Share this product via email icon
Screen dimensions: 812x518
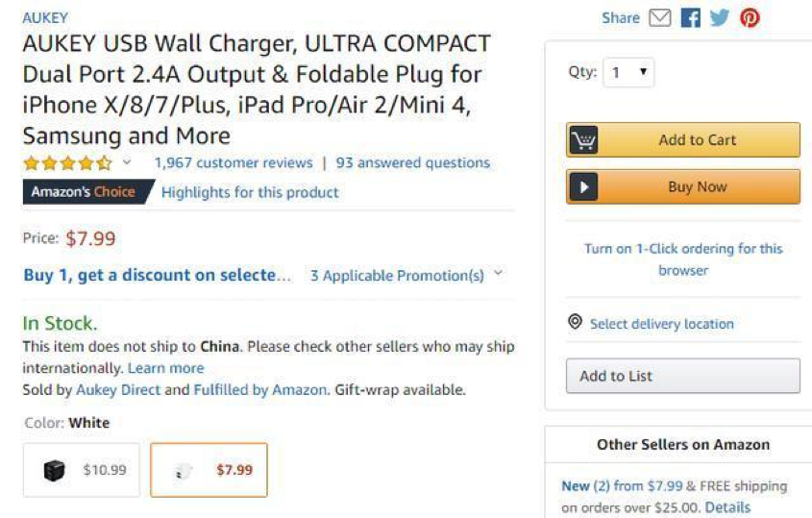(x=659, y=18)
